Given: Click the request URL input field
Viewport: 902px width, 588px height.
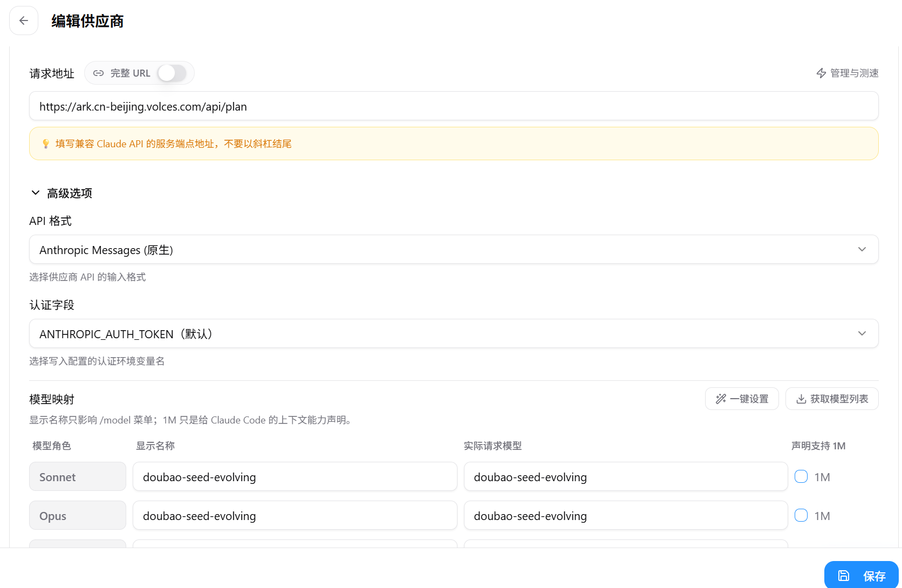Looking at the screenshot, I should coord(454,106).
